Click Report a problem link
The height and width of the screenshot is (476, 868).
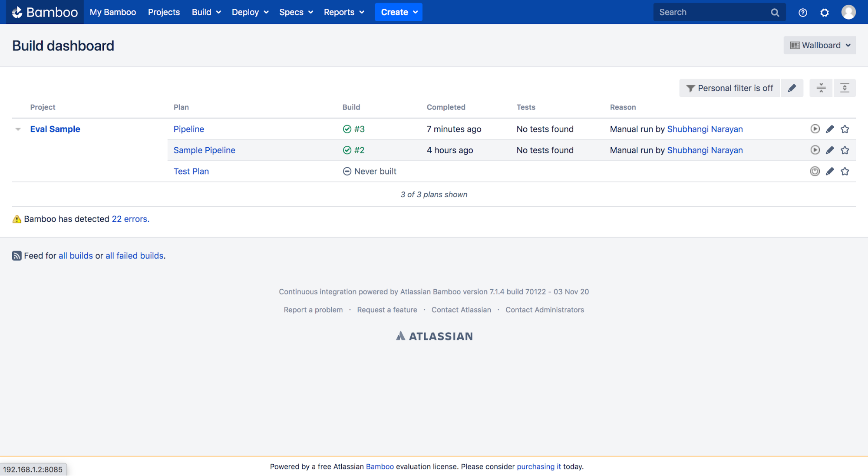[x=313, y=310]
